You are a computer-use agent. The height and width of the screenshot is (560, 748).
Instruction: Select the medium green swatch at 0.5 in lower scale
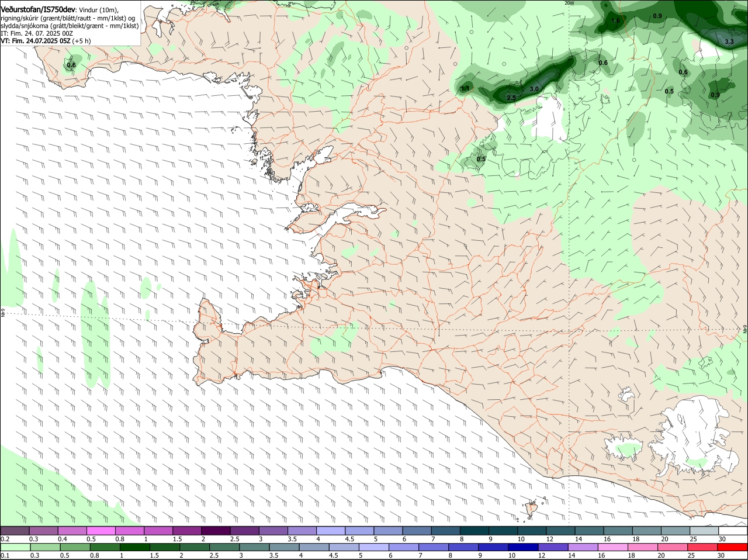[75, 547]
